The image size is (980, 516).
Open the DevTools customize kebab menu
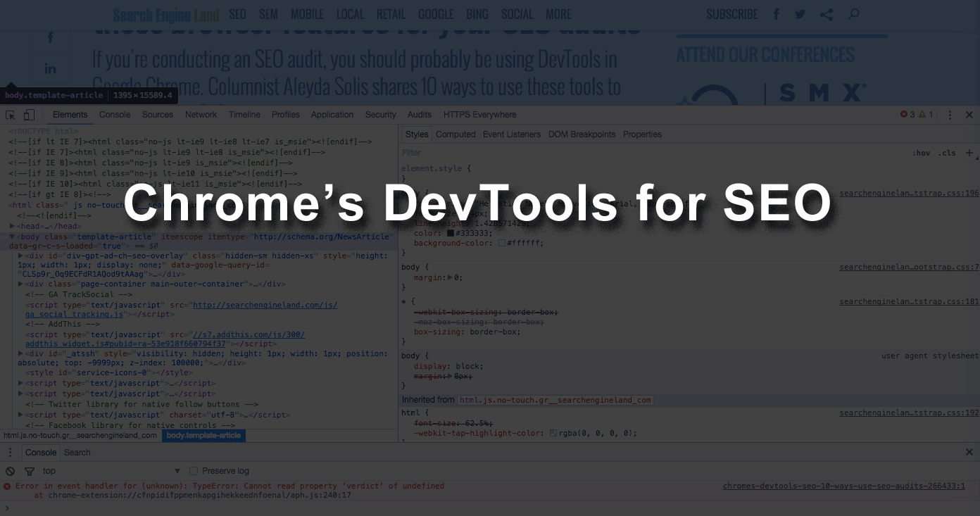click(950, 115)
